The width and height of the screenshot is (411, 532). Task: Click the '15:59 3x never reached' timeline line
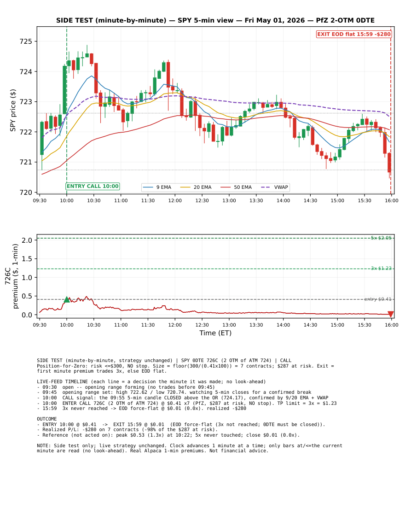tap(141, 409)
